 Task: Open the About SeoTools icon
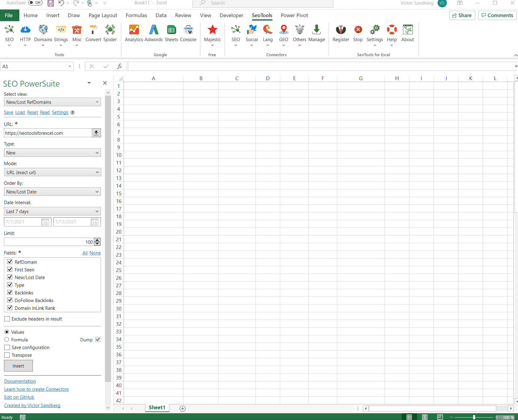[x=408, y=33]
